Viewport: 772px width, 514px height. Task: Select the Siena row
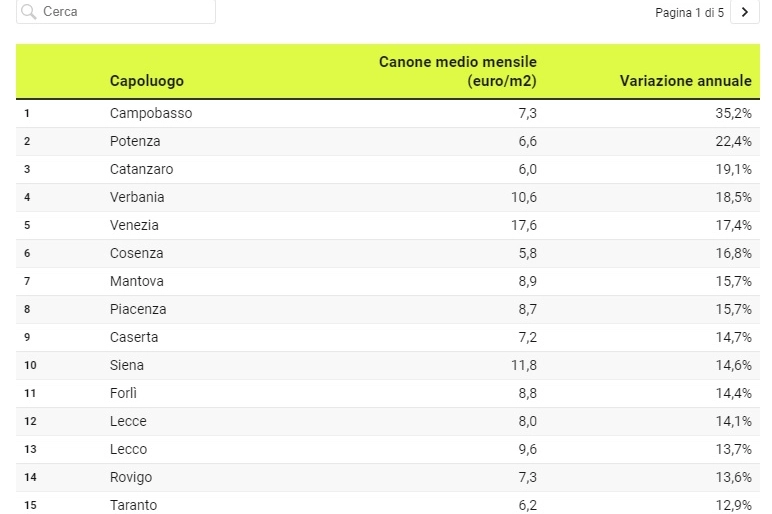[x=387, y=365]
